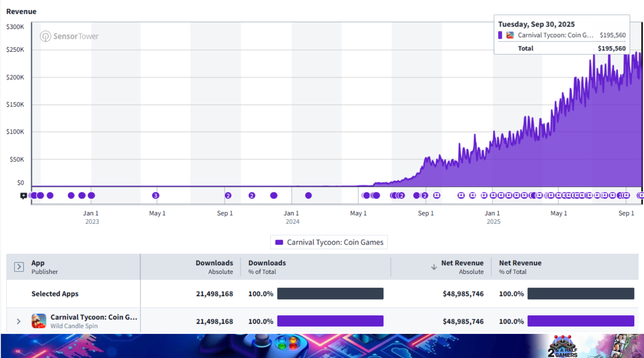Click the purple legend color swatch
The height and width of the screenshot is (358, 644).
[279, 242]
